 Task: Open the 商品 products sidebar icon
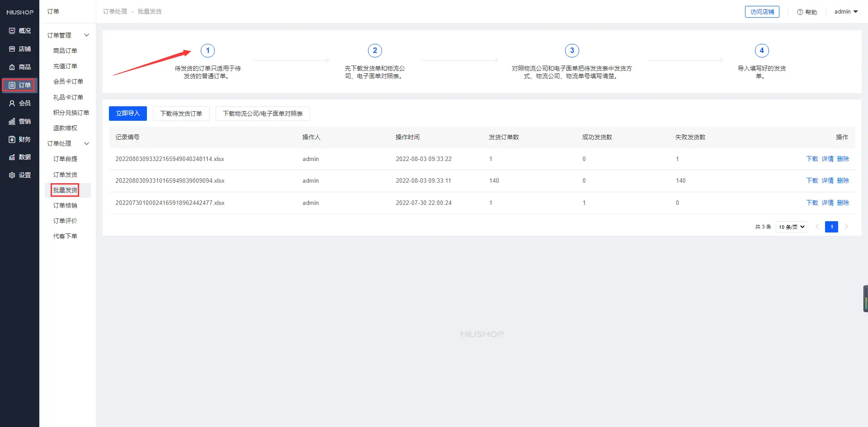[x=12, y=67]
